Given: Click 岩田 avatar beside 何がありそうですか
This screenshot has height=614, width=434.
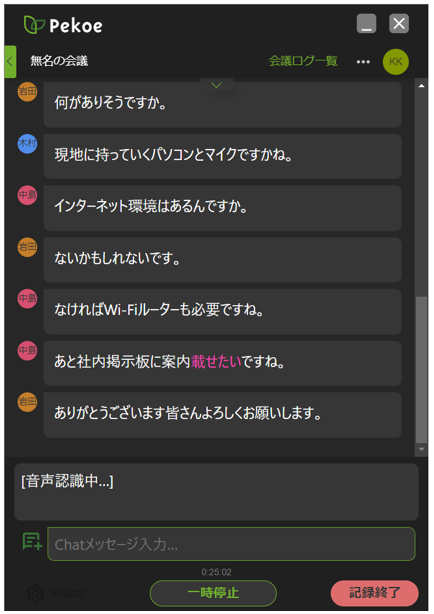Looking at the screenshot, I should point(27,92).
